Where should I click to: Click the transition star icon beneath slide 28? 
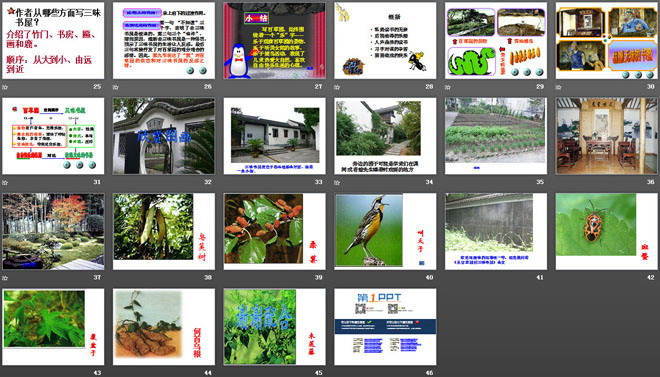pyautogui.click(x=337, y=87)
